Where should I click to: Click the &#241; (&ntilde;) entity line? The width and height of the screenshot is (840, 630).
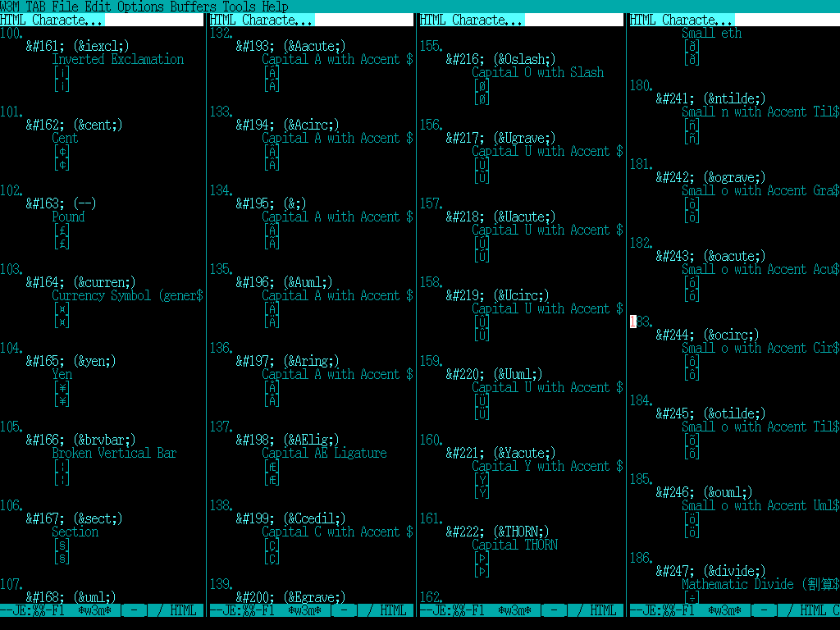coord(711,98)
